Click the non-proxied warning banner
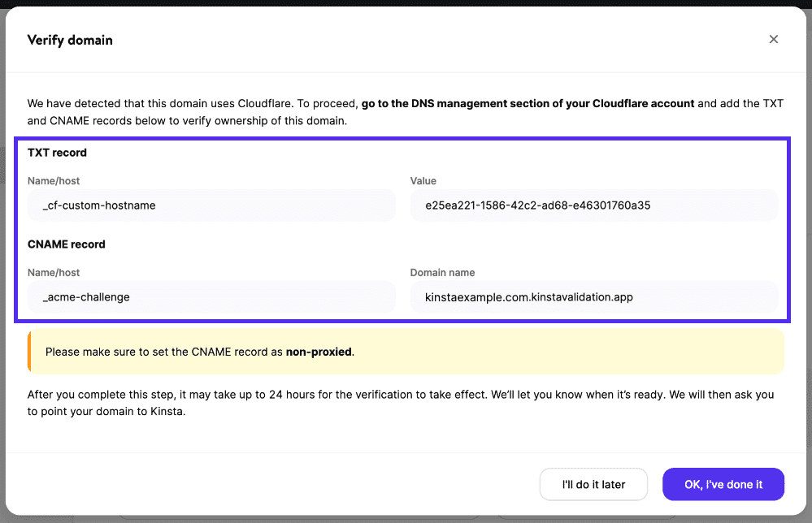Image resolution: width=812 pixels, height=523 pixels. (406, 351)
